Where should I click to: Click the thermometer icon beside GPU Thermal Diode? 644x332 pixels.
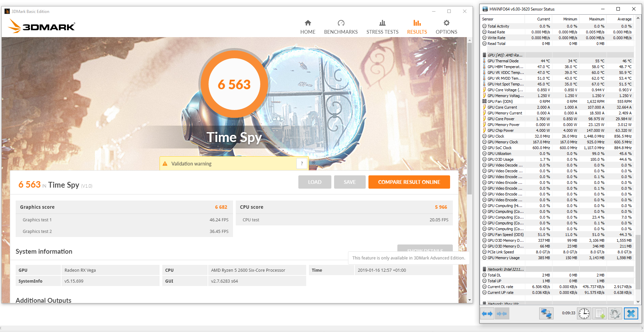pyautogui.click(x=484, y=61)
